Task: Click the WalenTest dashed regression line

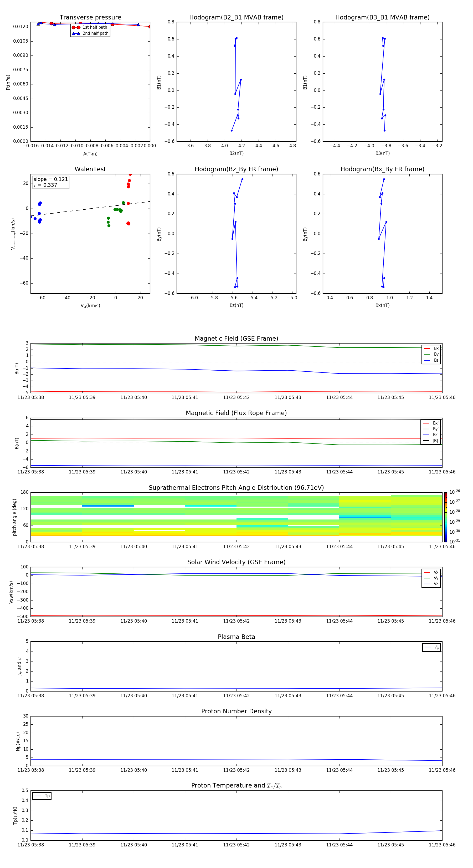Action: (90, 209)
